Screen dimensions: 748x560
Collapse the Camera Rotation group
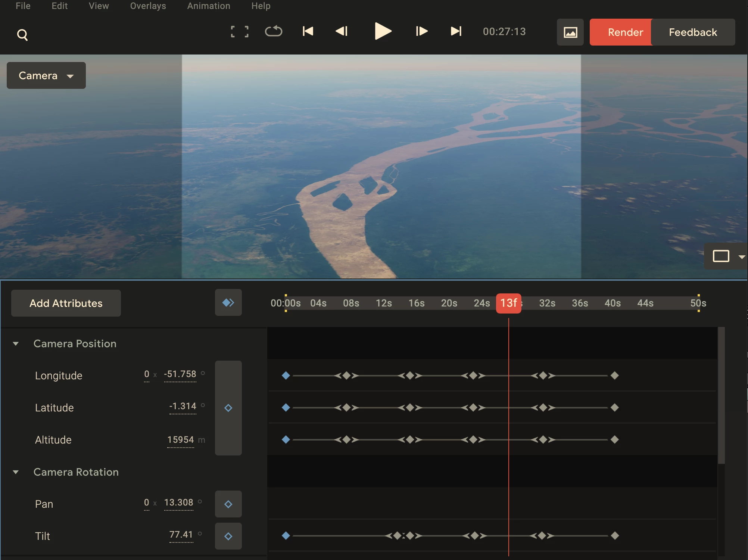16,472
